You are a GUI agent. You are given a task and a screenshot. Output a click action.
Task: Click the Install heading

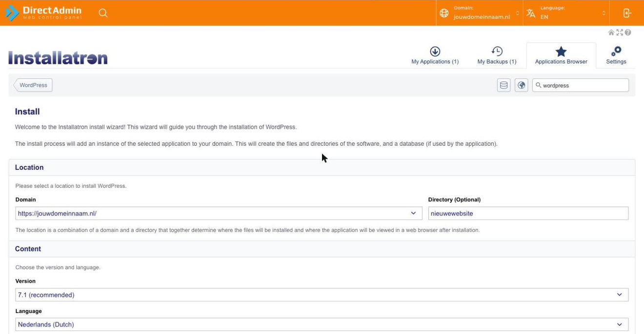[27, 112]
